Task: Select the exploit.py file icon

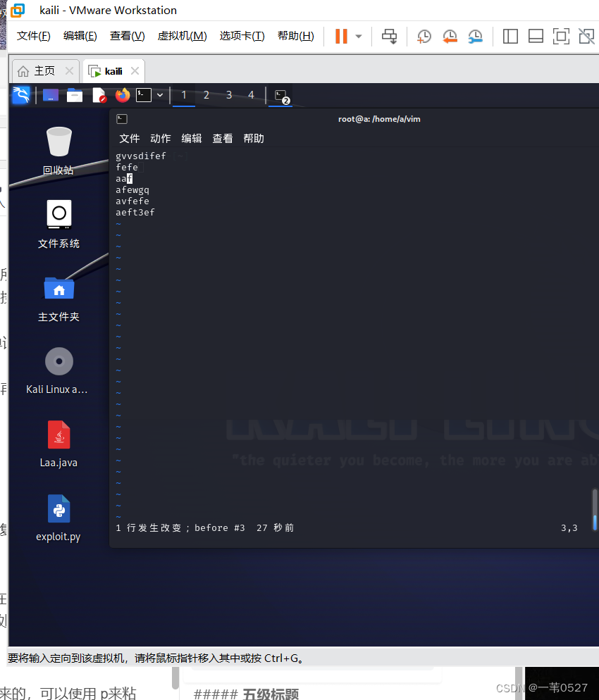Action: click(x=58, y=518)
